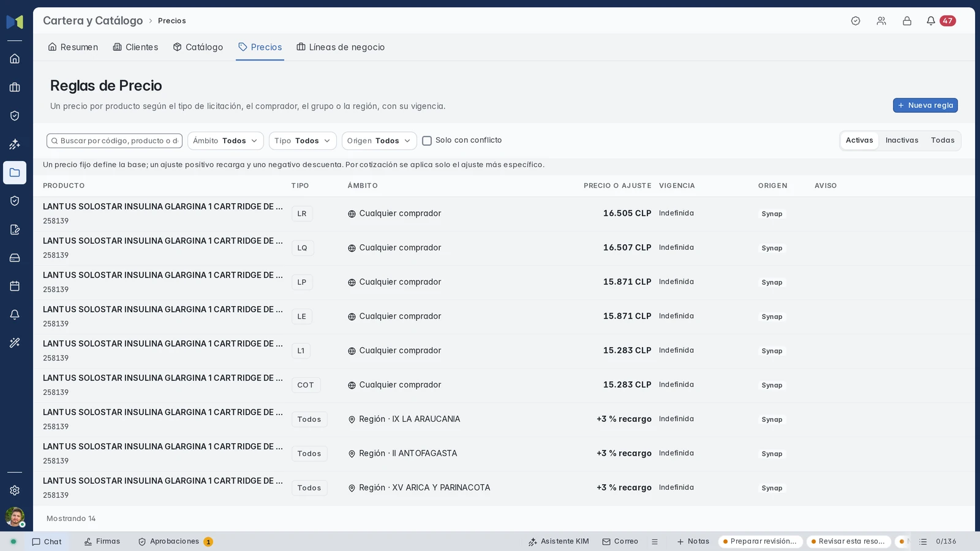This screenshot has width=980, height=551.
Task: Open Firmas in bottom bar
Action: (x=102, y=542)
